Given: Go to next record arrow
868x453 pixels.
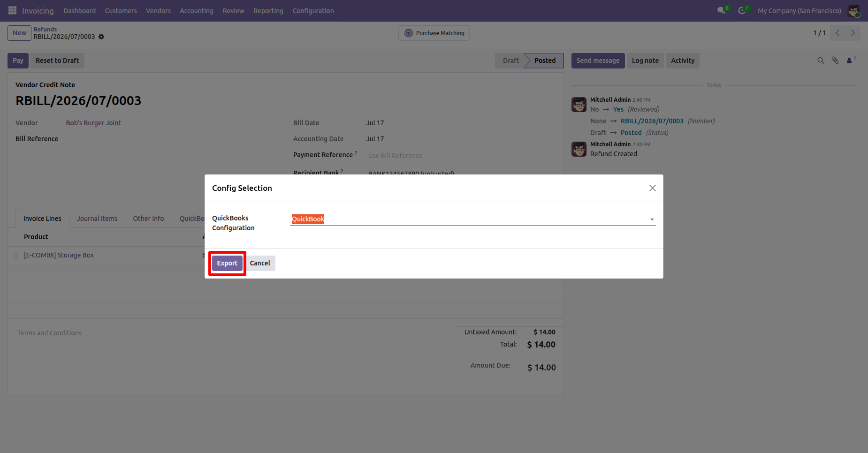Looking at the screenshot, I should pos(853,33).
